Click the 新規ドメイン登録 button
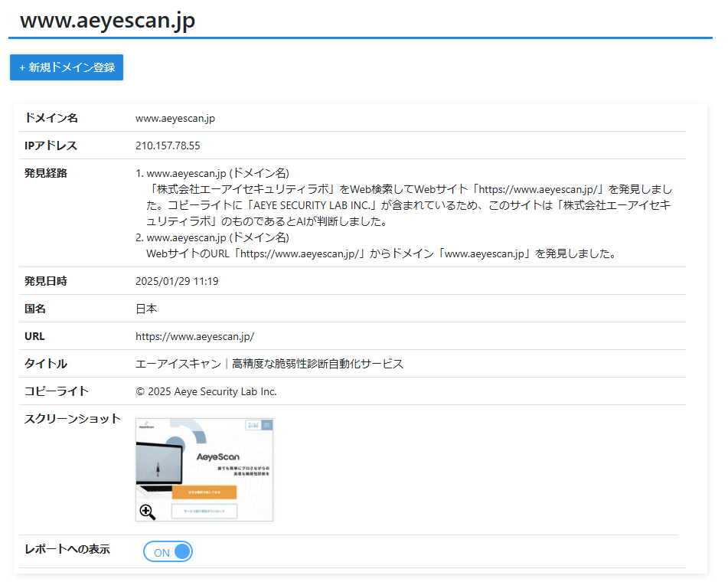 [x=67, y=67]
